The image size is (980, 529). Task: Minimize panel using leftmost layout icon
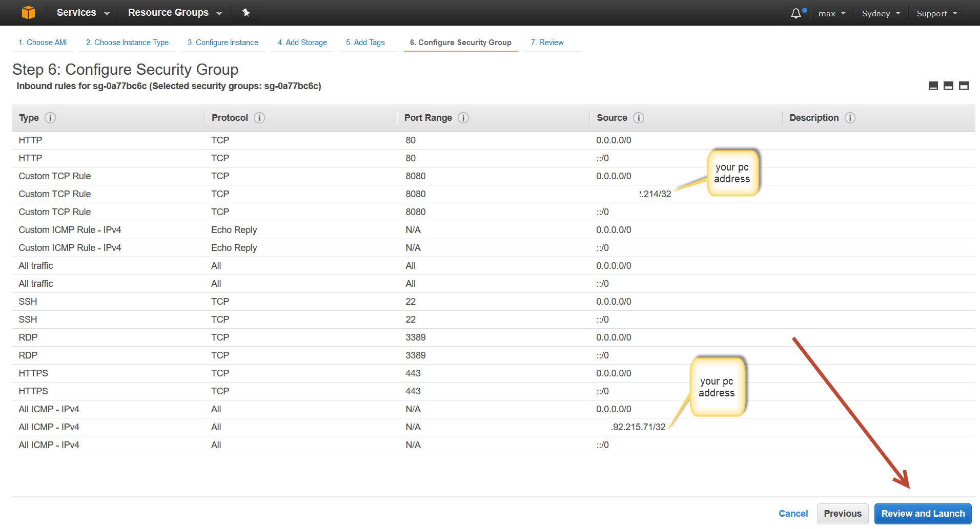[x=933, y=86]
